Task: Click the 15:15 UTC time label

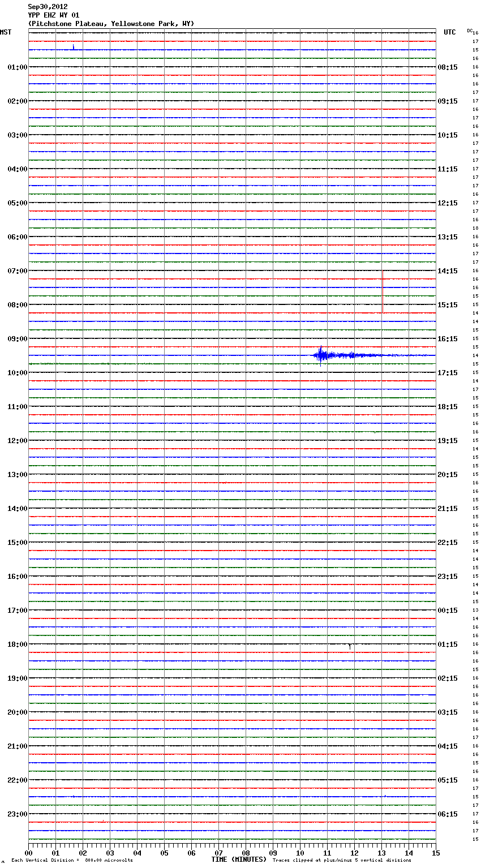Action: pyautogui.click(x=448, y=305)
